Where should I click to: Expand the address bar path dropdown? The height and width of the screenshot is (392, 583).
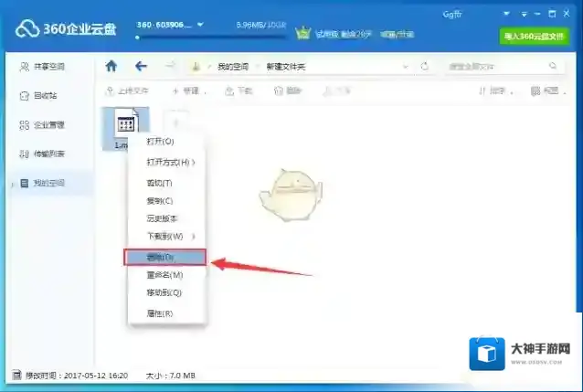(x=406, y=67)
